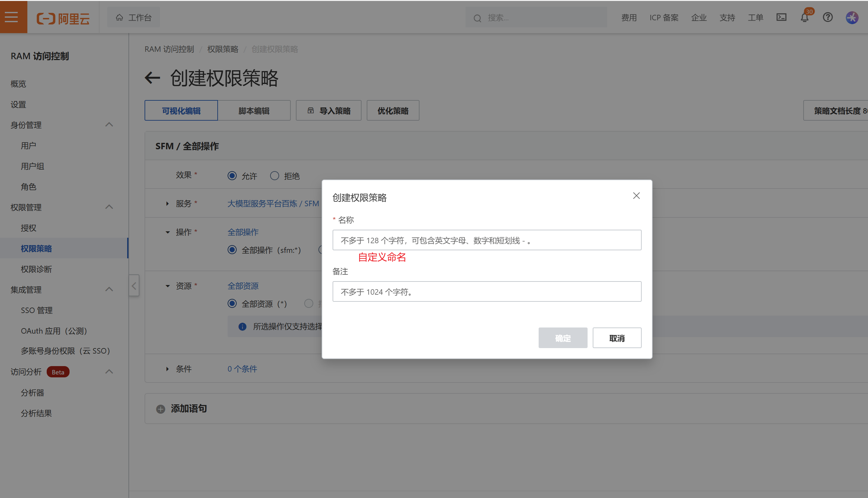Open the Cloud Shell terminal icon
The width and height of the screenshot is (868, 498).
(781, 17)
